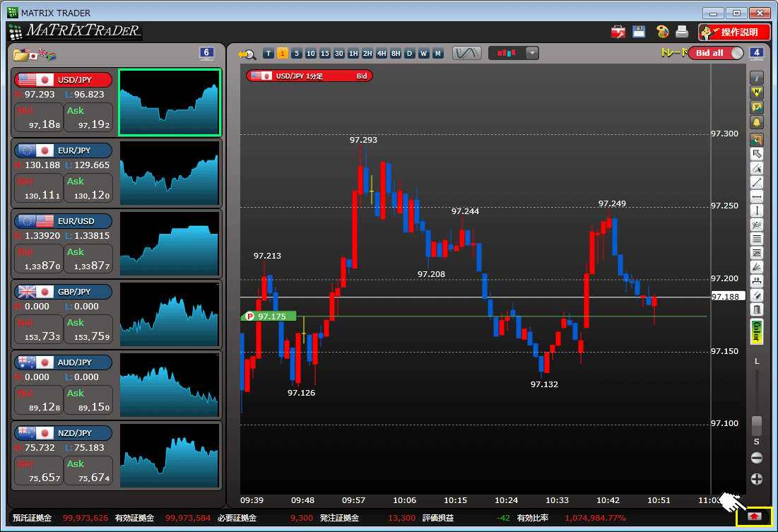This screenshot has height=532, width=778.
Task: Open the EUR/USD mini chart thumbnail
Action: (169, 244)
